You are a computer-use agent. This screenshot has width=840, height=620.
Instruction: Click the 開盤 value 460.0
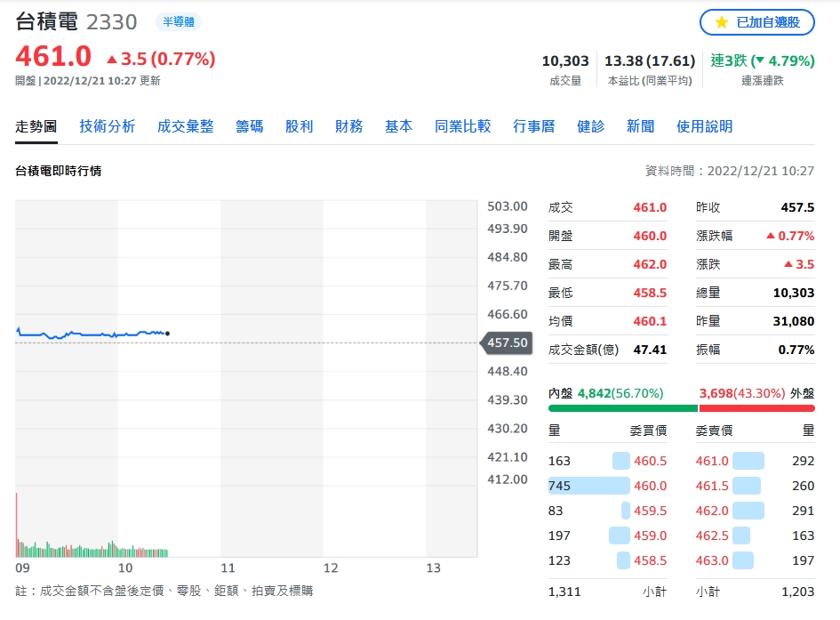point(650,236)
